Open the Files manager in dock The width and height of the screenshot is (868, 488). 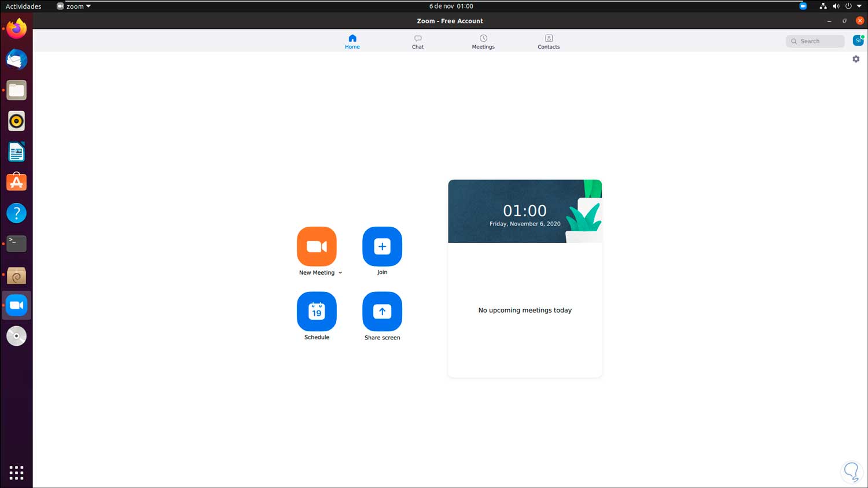(x=16, y=90)
